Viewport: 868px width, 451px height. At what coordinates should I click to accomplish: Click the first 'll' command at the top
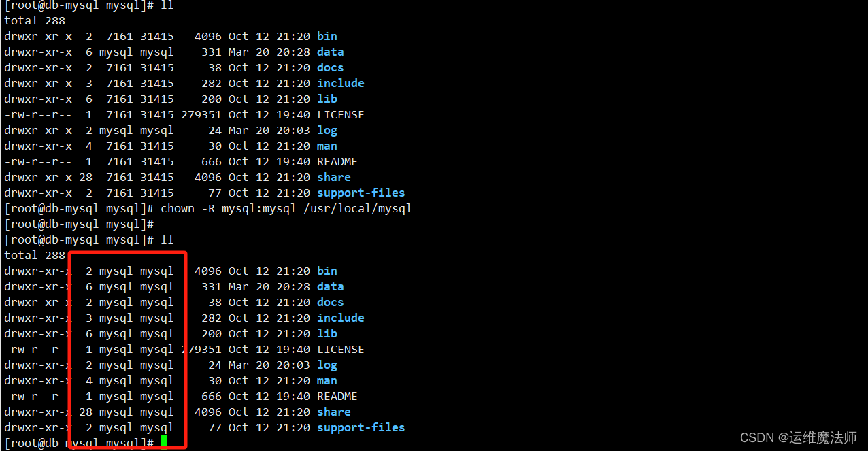click(x=167, y=5)
